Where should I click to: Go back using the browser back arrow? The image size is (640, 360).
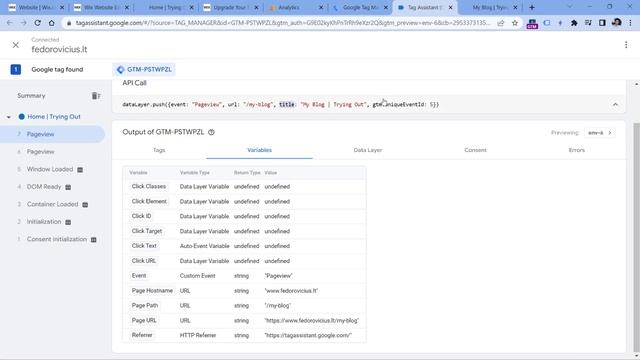tap(9, 23)
